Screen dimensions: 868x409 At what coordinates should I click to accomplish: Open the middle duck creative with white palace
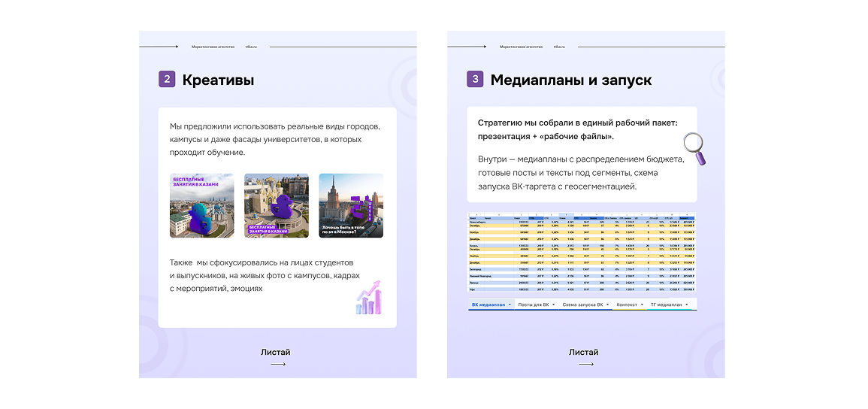tap(277, 206)
